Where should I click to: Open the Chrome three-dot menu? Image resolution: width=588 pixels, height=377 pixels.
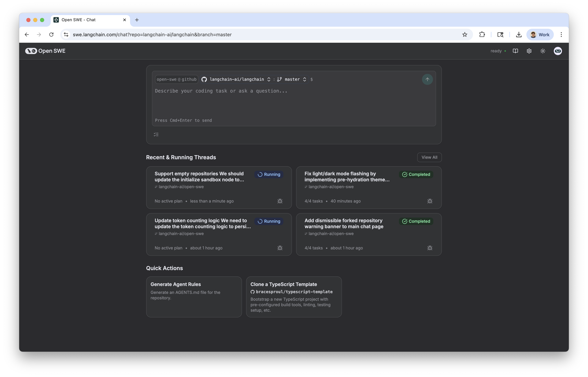pyautogui.click(x=561, y=35)
